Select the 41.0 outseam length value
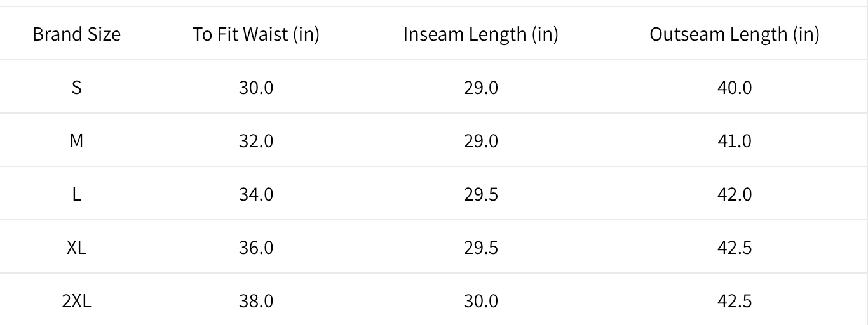The width and height of the screenshot is (868, 325). (x=734, y=140)
